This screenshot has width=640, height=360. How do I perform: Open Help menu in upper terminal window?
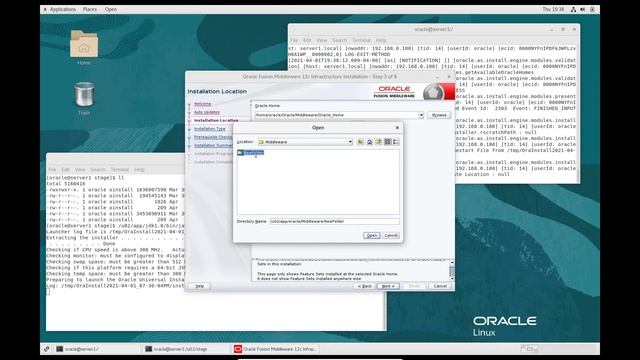tap(381, 40)
